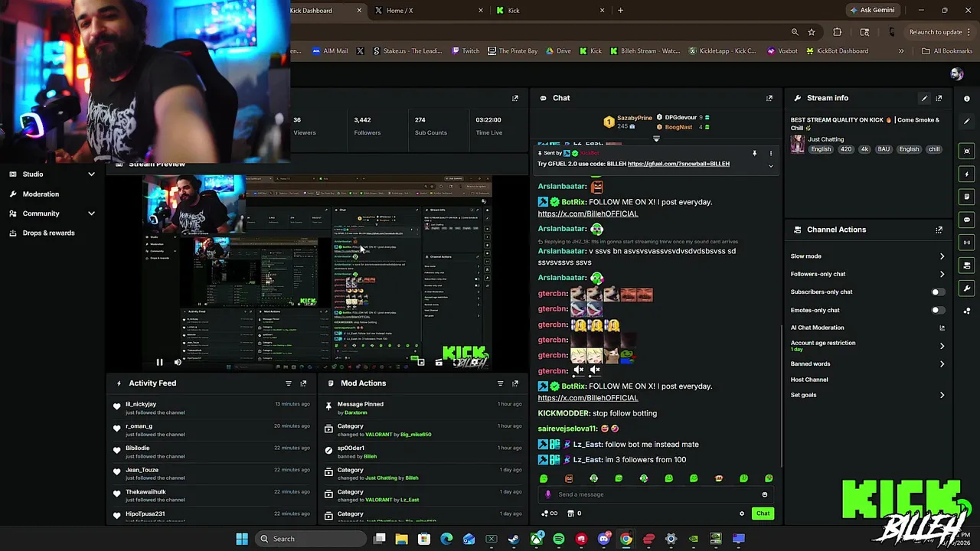980x551 pixels.
Task: Expand Account age restriction settings
Action: (942, 346)
